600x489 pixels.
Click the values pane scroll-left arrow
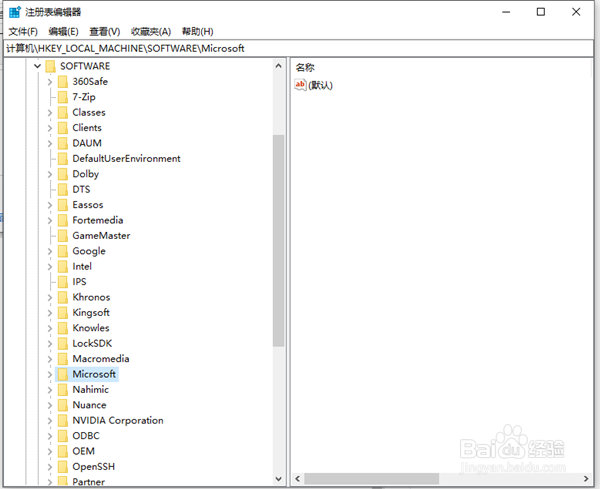(x=298, y=479)
